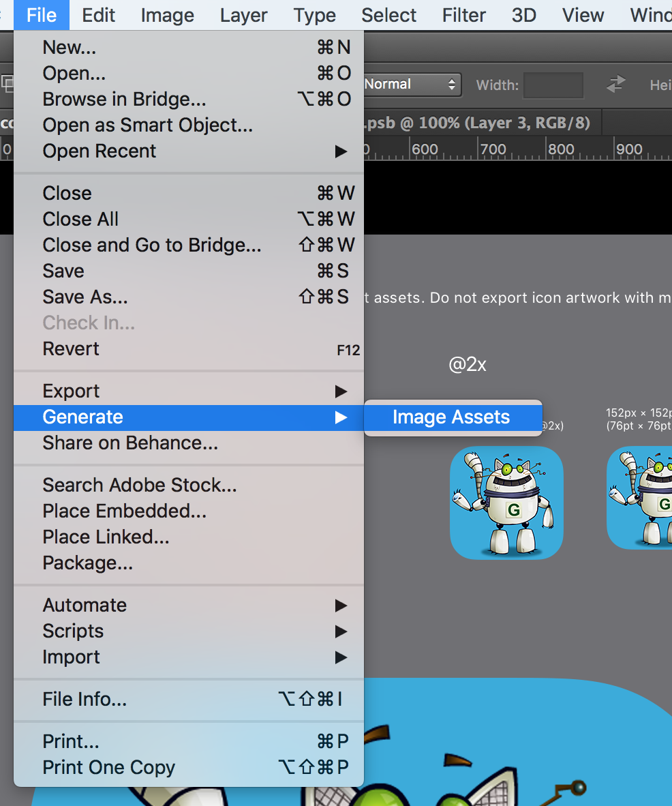Open the 3D menu
Screen dimensions: 672x806
tap(524, 15)
